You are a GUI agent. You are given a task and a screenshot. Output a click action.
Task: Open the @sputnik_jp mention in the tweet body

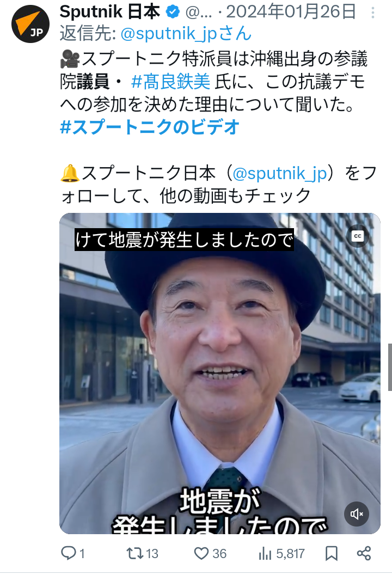point(279,173)
